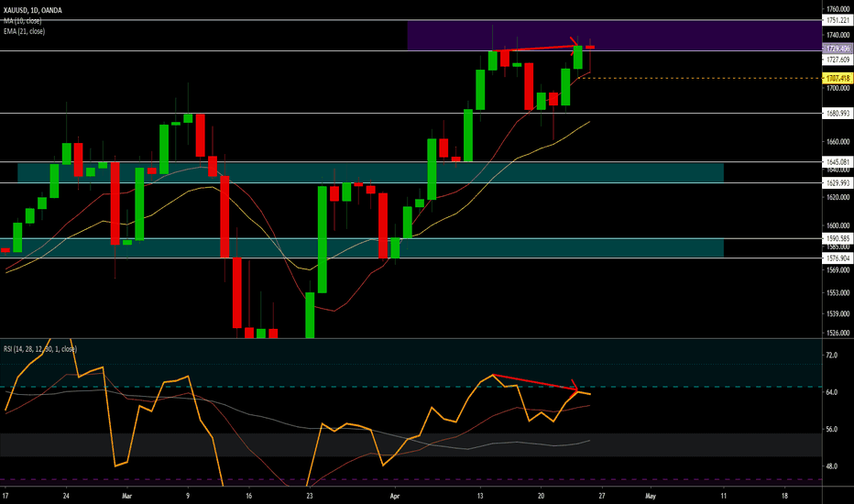
Task: Click the RSI 72.0 scale label
Action: click(831, 356)
